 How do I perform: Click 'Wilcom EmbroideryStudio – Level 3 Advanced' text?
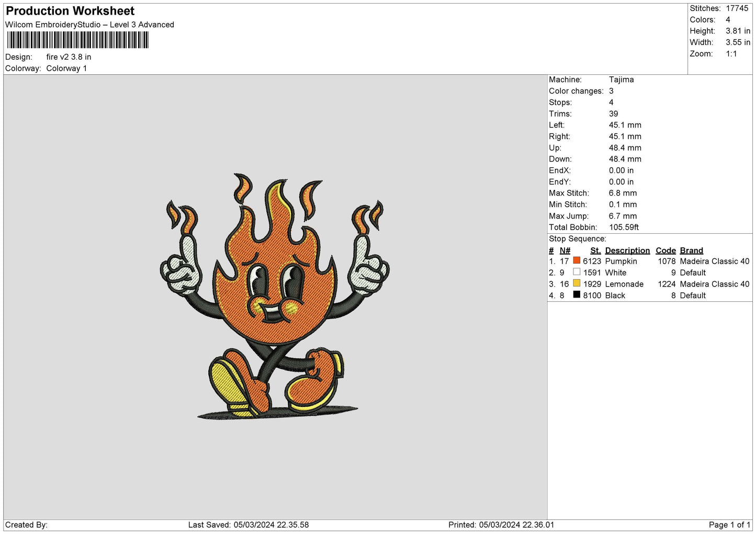pyautogui.click(x=89, y=25)
